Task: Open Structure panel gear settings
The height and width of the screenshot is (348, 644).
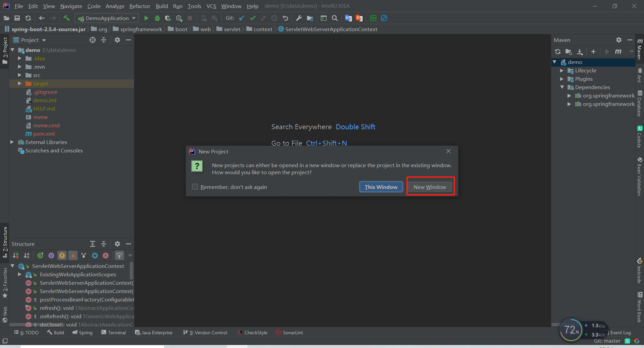Action: 117,244
